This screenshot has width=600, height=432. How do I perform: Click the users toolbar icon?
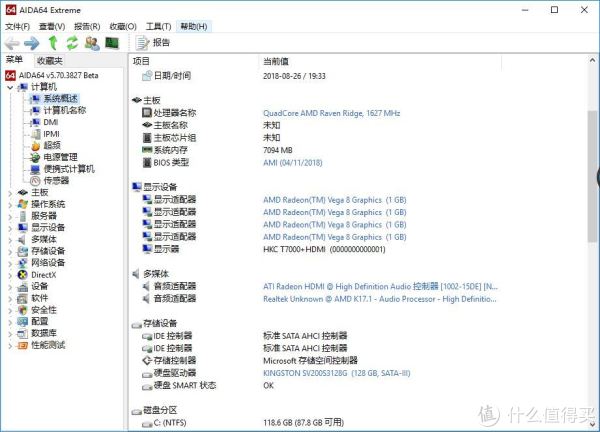pos(92,43)
